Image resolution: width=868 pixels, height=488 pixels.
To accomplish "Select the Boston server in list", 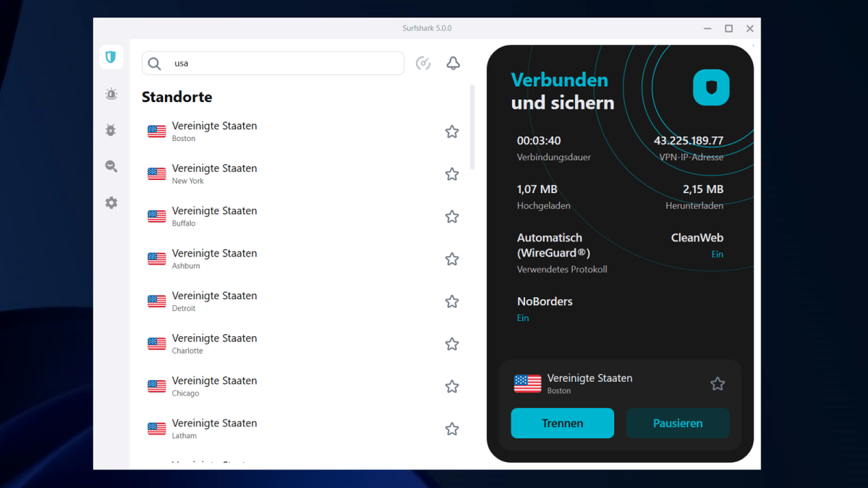I will [304, 132].
